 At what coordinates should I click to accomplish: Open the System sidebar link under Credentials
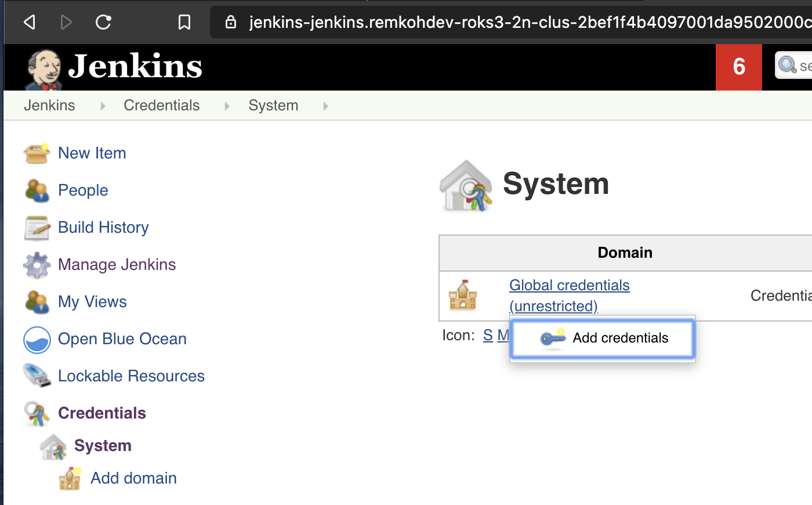click(x=103, y=445)
